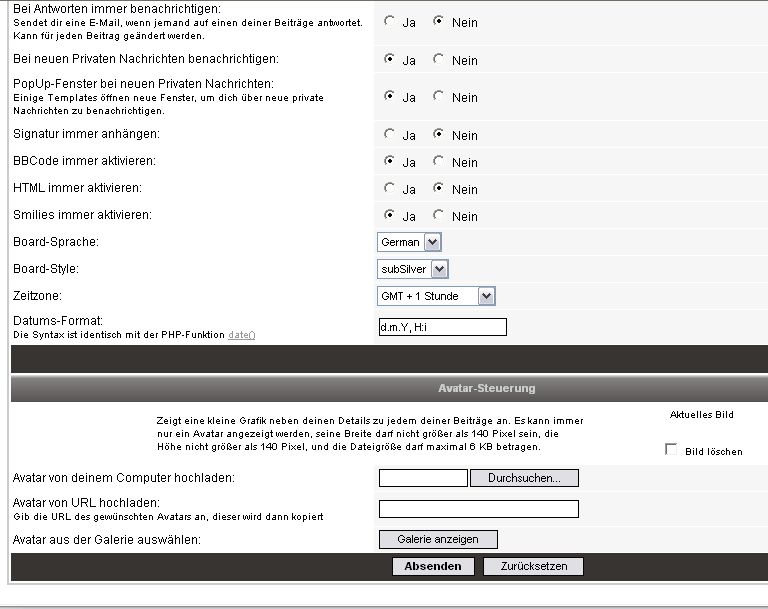Select Ja for Bei Antworten immer benachrichtigen

click(x=390, y=21)
